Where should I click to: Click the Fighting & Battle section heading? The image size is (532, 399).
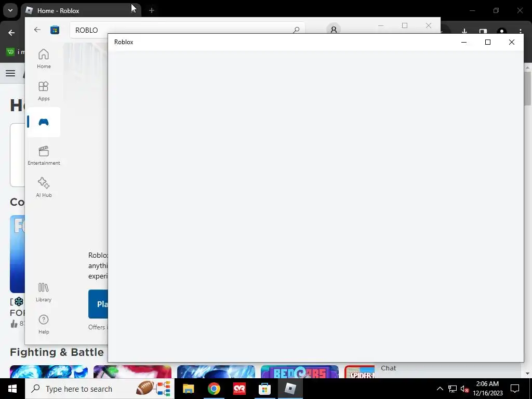pos(57,352)
